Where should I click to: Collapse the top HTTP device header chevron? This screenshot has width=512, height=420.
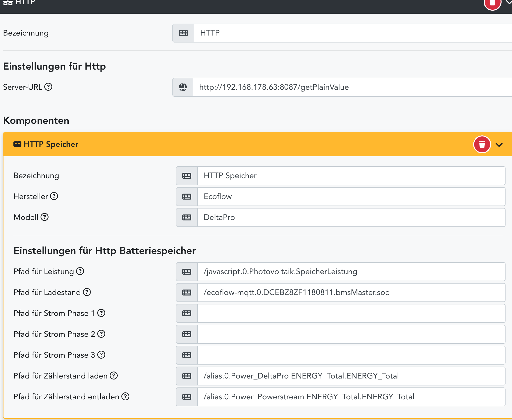tap(509, 2)
